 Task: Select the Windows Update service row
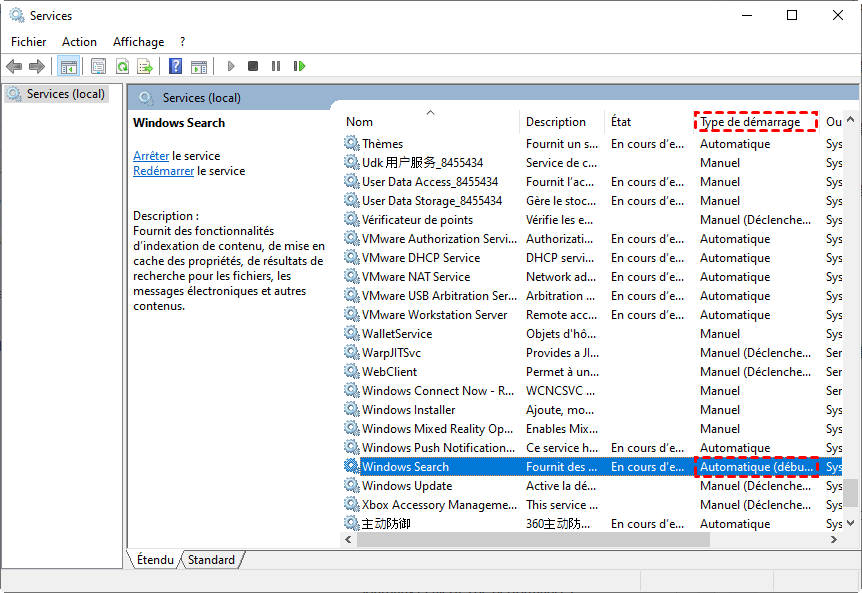[x=406, y=486]
